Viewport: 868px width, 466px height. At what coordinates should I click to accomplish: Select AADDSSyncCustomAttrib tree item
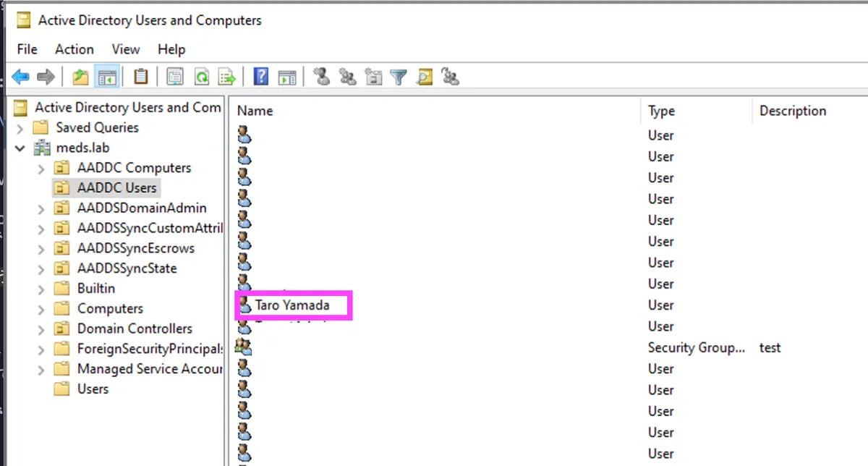point(149,228)
